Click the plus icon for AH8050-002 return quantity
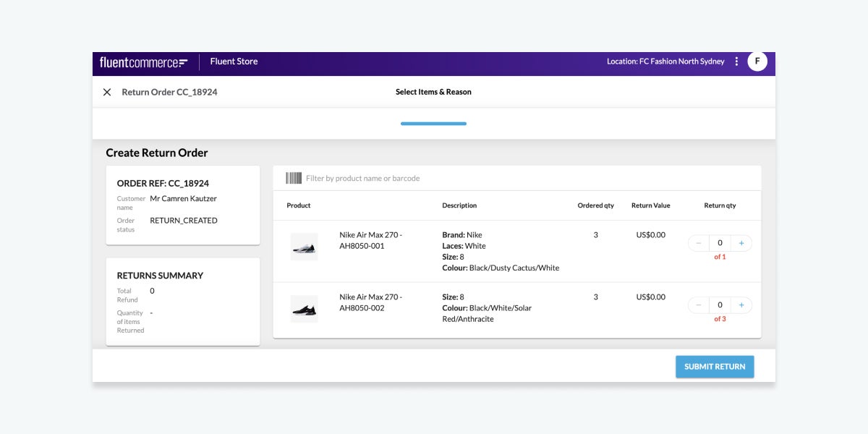Image resolution: width=868 pixels, height=434 pixels. click(x=741, y=305)
